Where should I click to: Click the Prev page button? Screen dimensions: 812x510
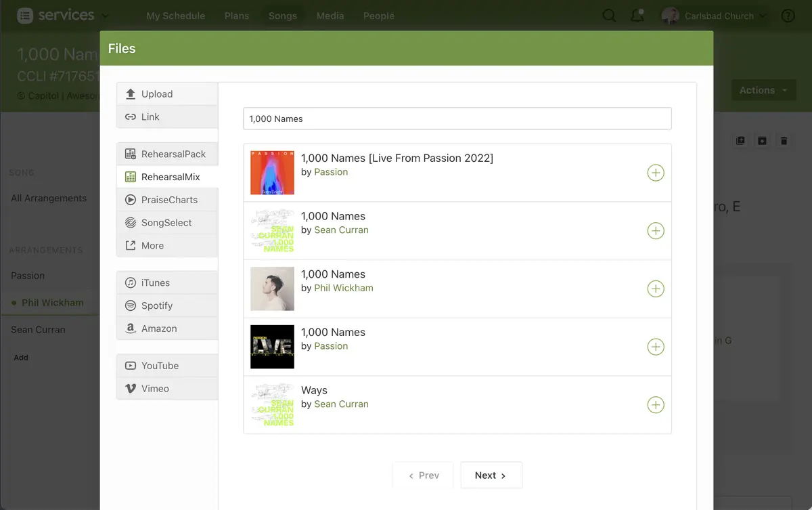pos(424,475)
